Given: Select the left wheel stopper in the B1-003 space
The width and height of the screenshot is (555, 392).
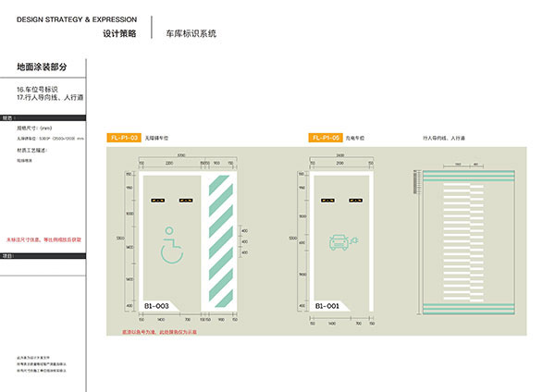Looking at the screenshot, I should coord(158,201).
